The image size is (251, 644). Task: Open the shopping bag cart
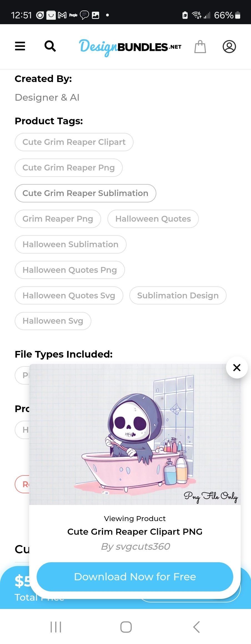(x=200, y=47)
